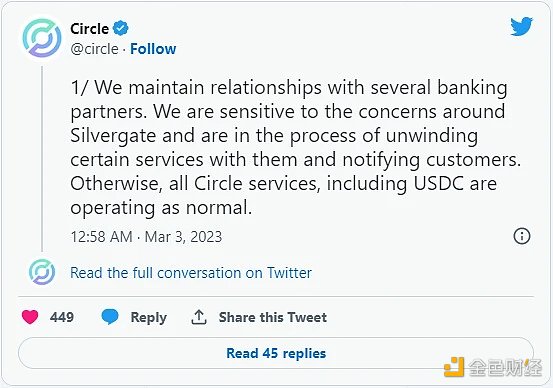Click the tweet body text about Silvergate
This screenshot has width=553, height=388.
pyautogui.click(x=296, y=147)
